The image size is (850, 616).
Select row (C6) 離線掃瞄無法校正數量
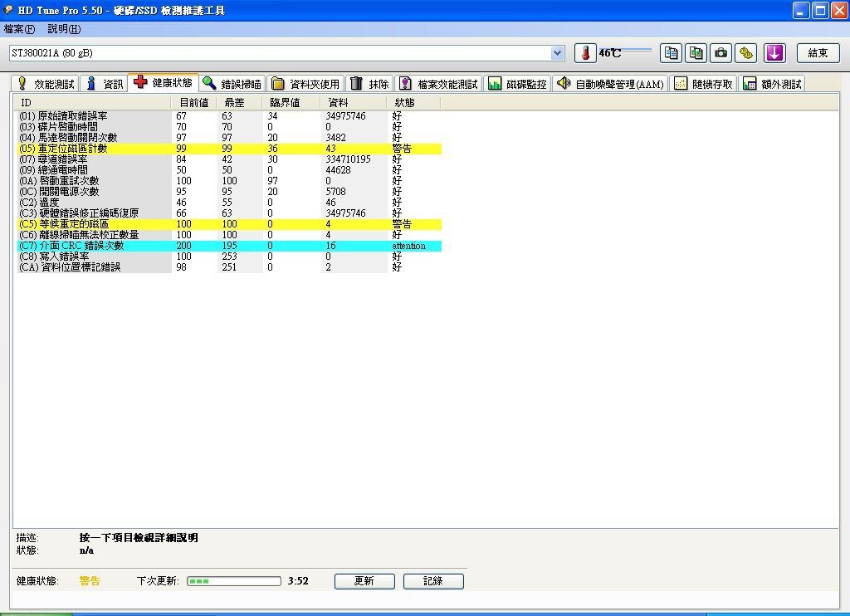(x=229, y=235)
